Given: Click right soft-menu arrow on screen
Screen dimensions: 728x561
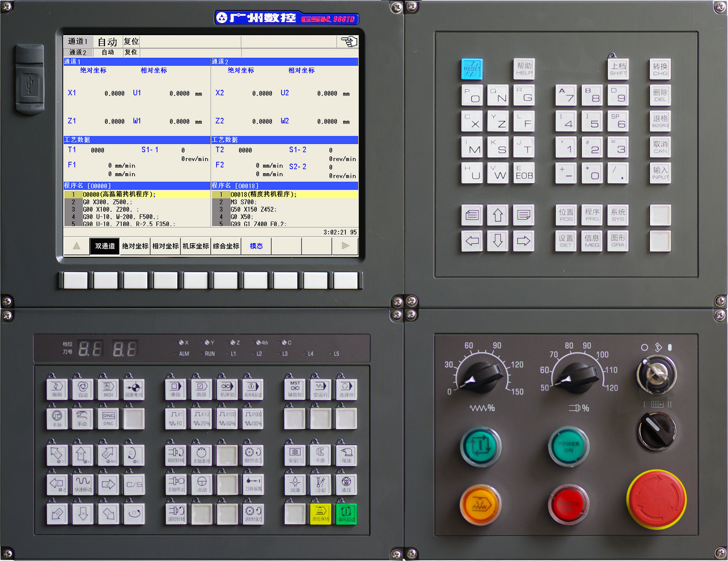Looking at the screenshot, I should [345, 246].
